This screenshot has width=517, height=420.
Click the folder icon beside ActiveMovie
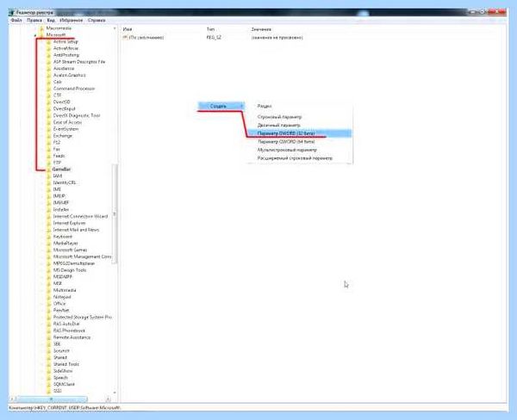coord(49,48)
